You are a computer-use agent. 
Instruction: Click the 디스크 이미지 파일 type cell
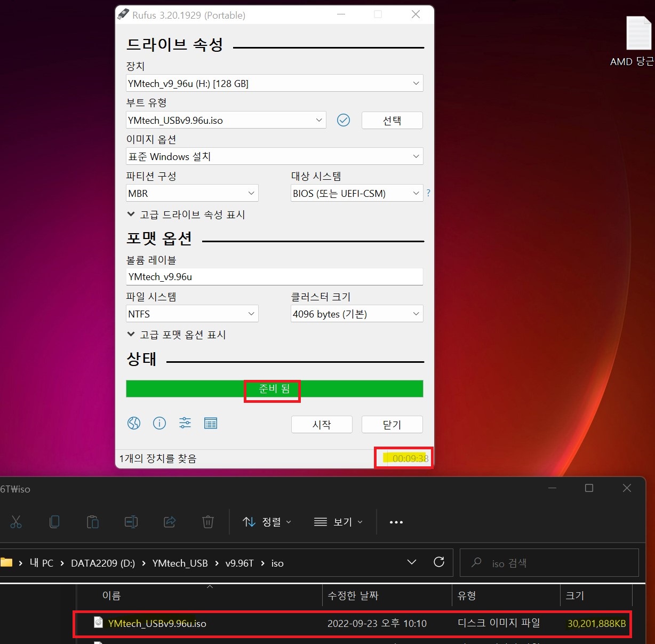pyautogui.click(x=499, y=623)
